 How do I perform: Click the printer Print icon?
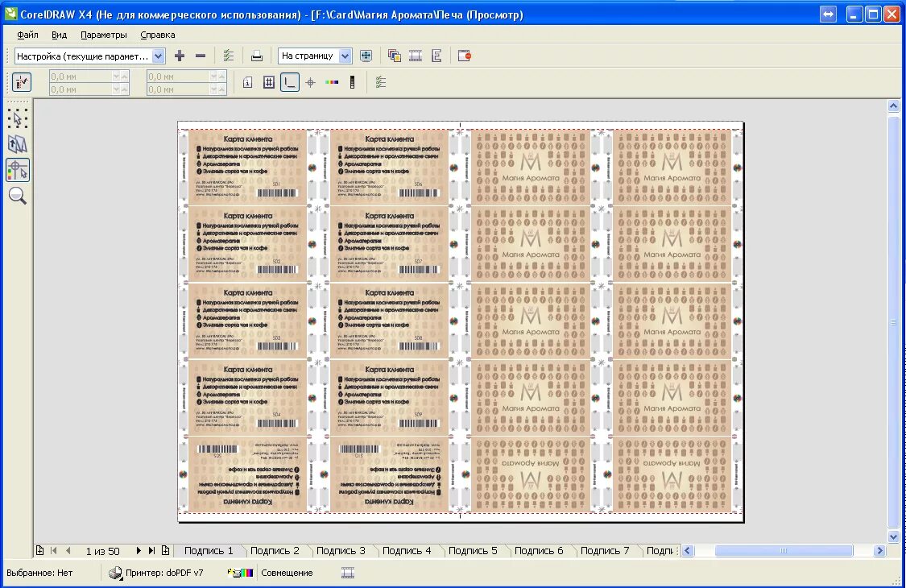tap(257, 56)
